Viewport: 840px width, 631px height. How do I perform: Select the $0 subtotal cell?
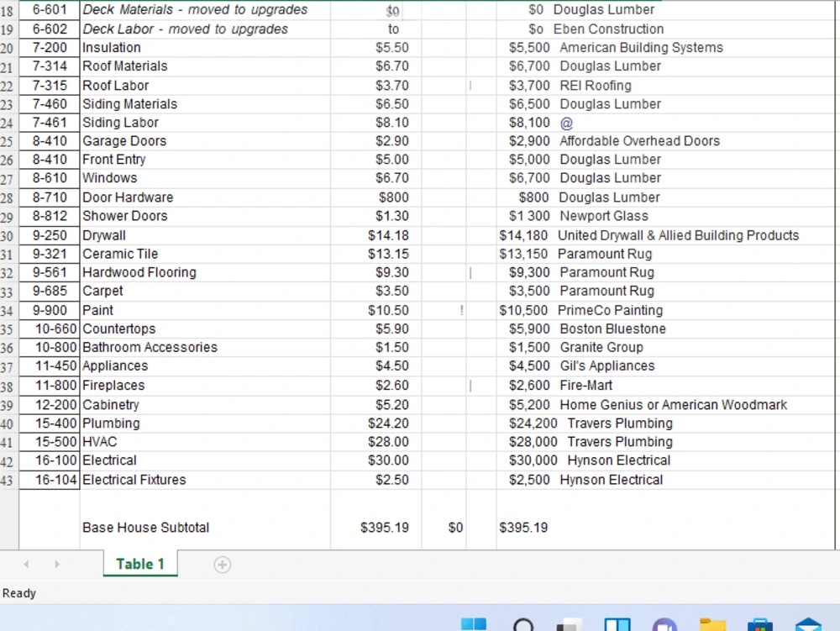point(456,528)
